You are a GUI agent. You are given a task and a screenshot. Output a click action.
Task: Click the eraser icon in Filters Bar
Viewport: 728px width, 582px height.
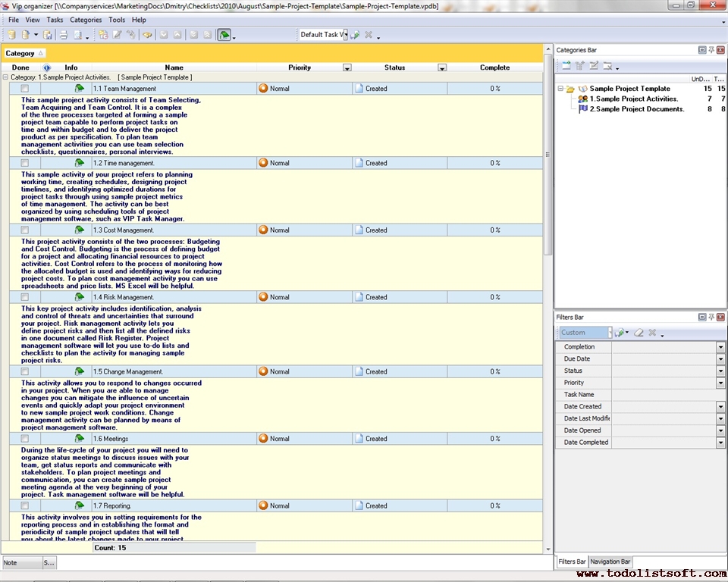[639, 333]
